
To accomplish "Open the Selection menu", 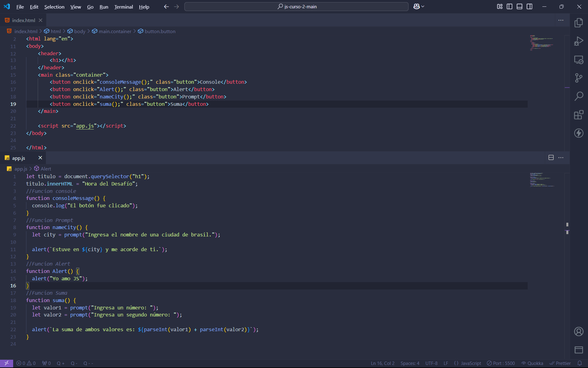I will pyautogui.click(x=54, y=7).
